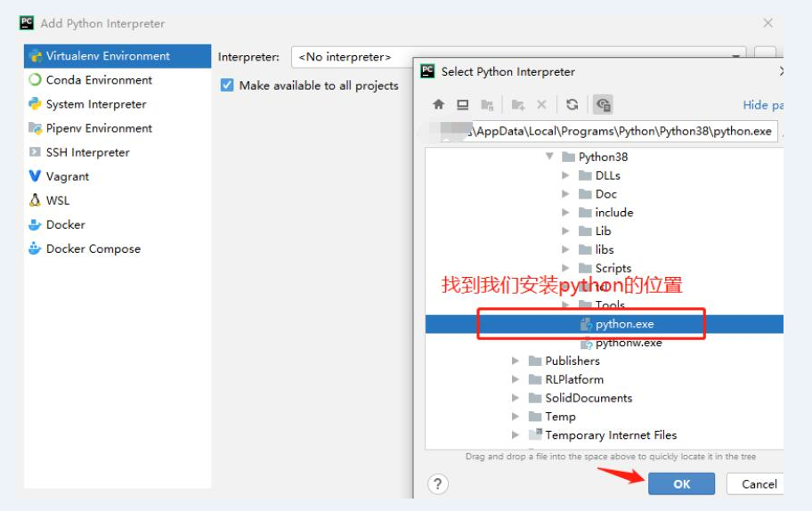Expand the DLLs folder

[565, 175]
